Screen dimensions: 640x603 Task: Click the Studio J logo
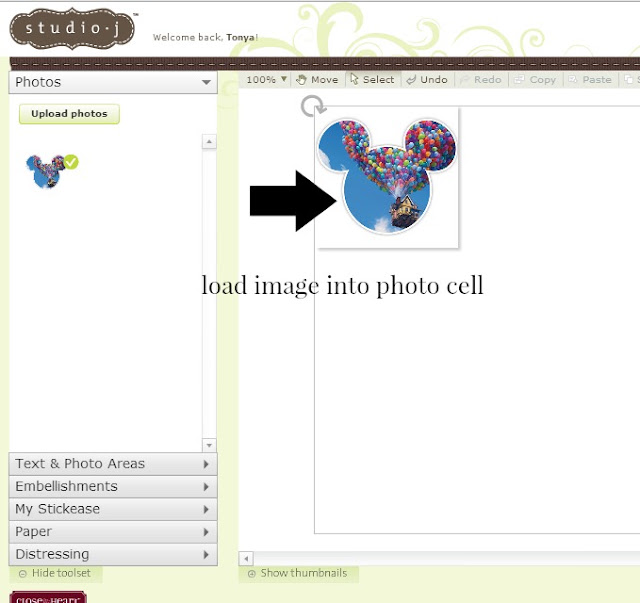[72, 29]
